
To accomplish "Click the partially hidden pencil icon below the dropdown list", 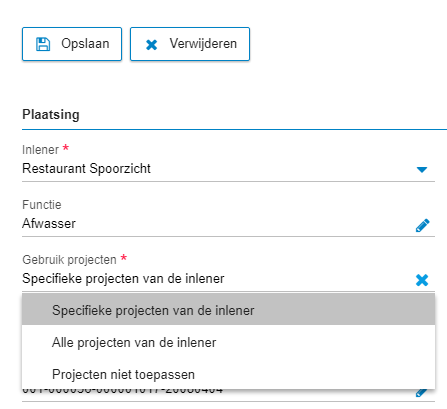I will (x=421, y=393).
